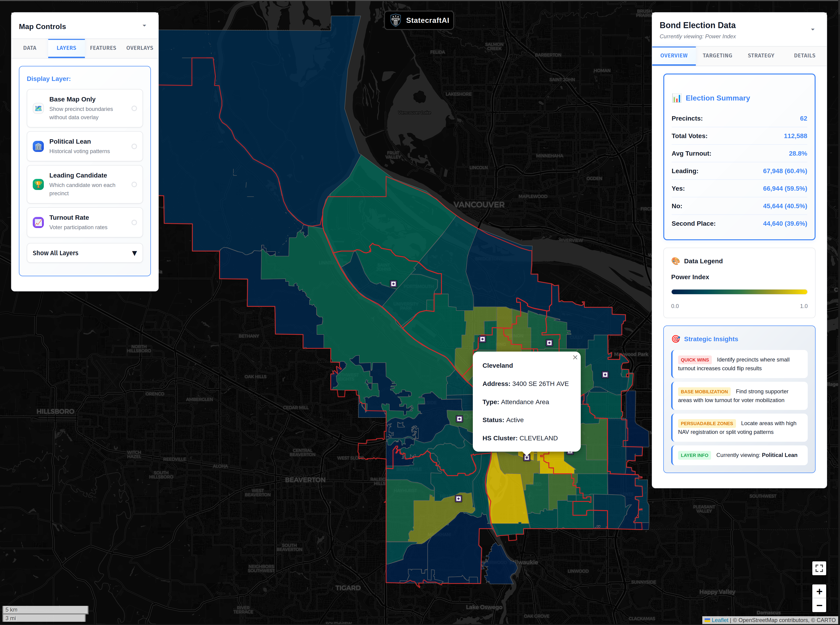Screen dimensions: 840x625
Task: Click the Turnout Rate ballot icon
Action: tap(38, 222)
